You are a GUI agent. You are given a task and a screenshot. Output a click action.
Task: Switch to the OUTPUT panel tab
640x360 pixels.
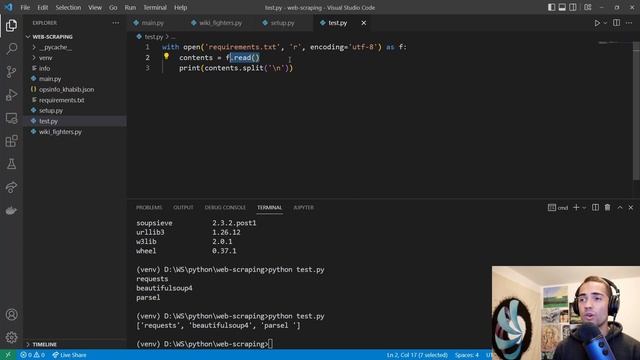click(183, 207)
